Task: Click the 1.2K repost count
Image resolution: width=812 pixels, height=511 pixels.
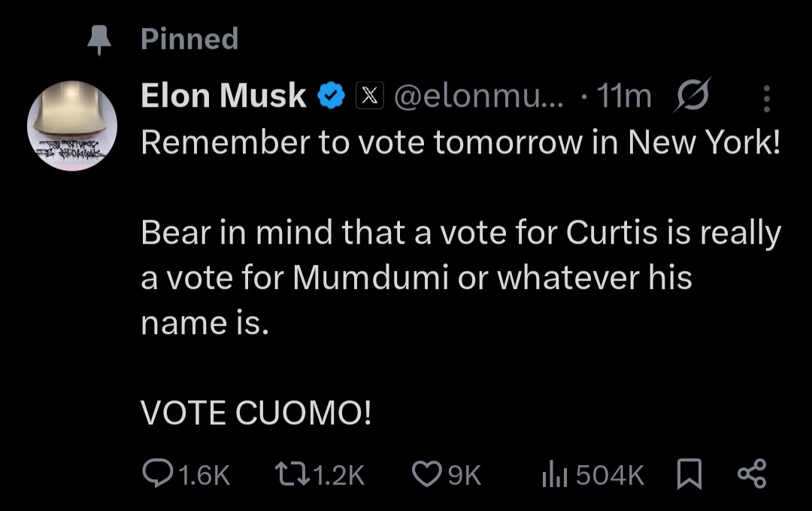Action: tap(339, 475)
